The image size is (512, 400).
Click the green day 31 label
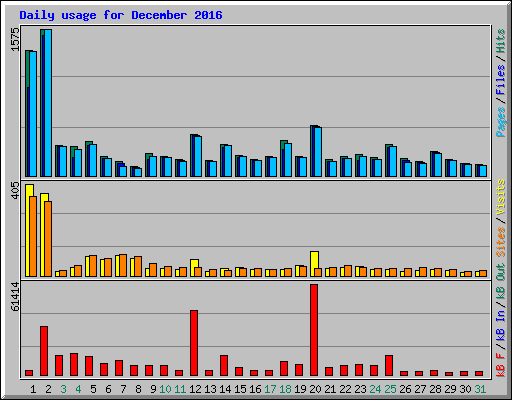click(x=480, y=389)
